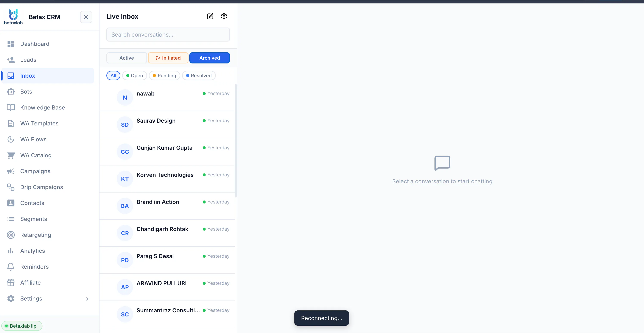Open Saurav Design conversation
644x333 pixels.
[x=167, y=125]
